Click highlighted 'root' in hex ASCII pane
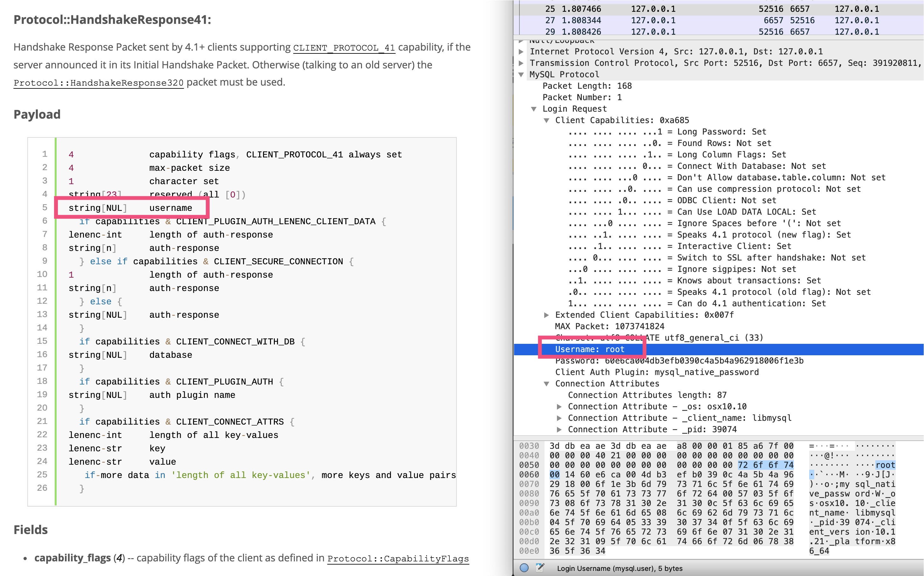Screen dimensions: 924x576 tap(885, 465)
